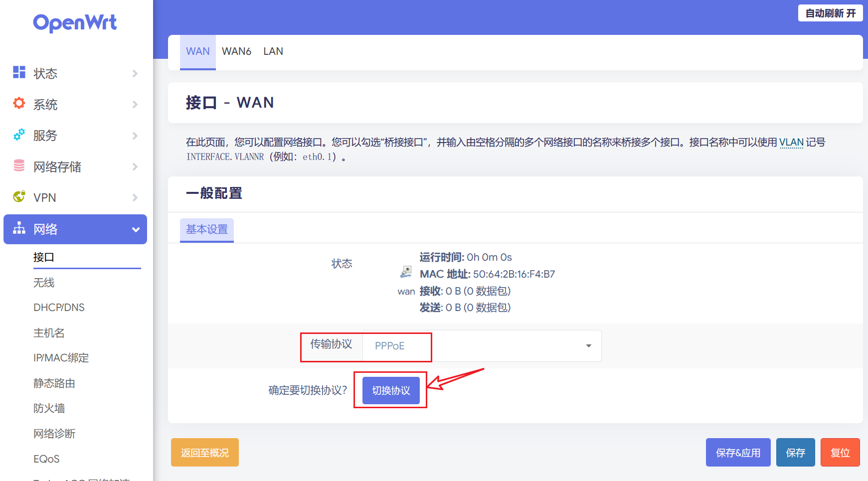The width and height of the screenshot is (868, 481).
Task: Open 防火墙 in the network submenu
Action: click(49, 408)
